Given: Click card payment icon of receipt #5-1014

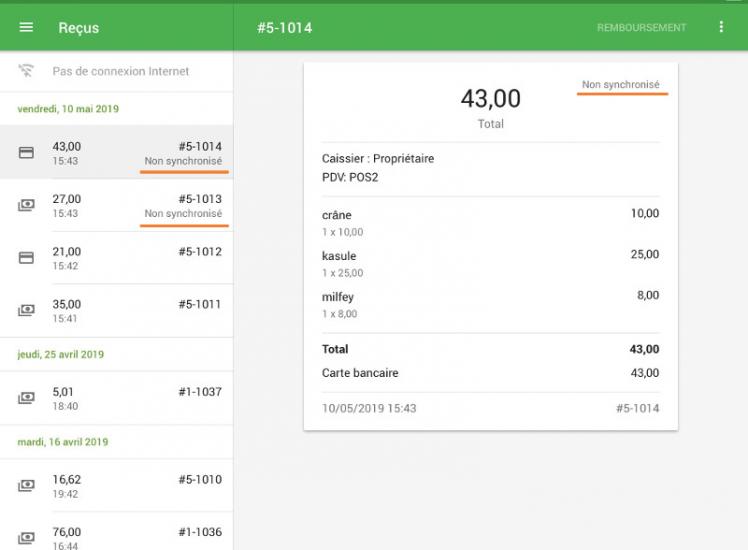Looking at the screenshot, I should pos(26,153).
